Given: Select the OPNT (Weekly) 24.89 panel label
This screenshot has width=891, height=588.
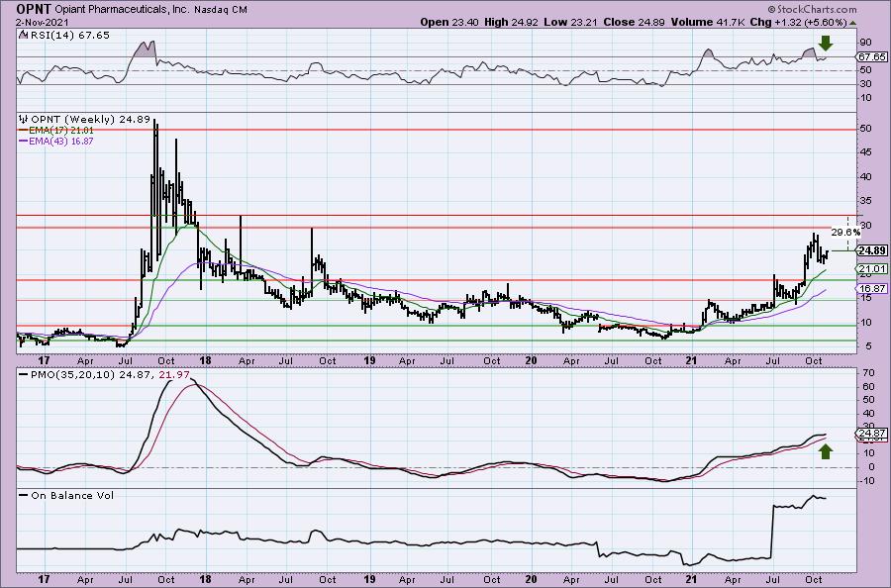Looking at the screenshot, I should tap(90, 120).
